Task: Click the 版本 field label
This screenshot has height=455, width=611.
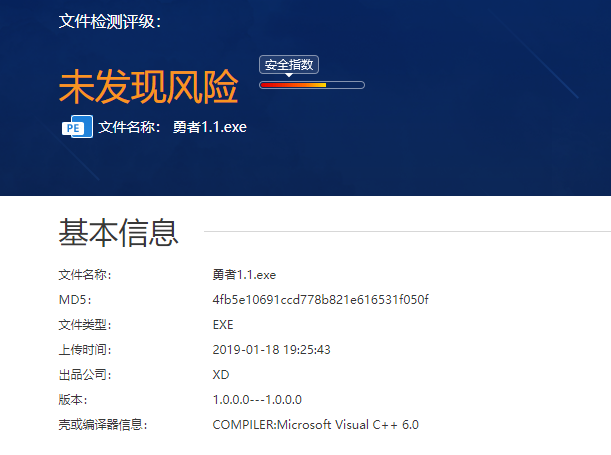Action: coord(72,400)
